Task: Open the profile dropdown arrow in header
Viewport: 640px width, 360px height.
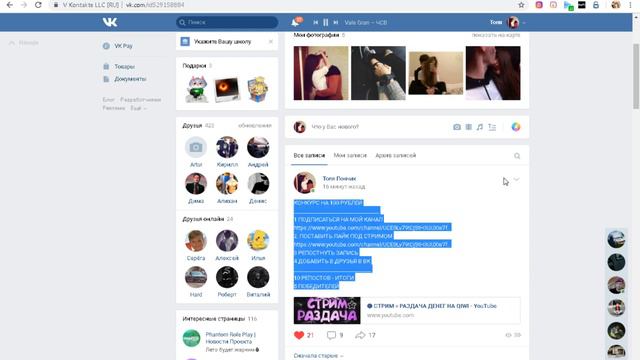Action: tap(524, 23)
